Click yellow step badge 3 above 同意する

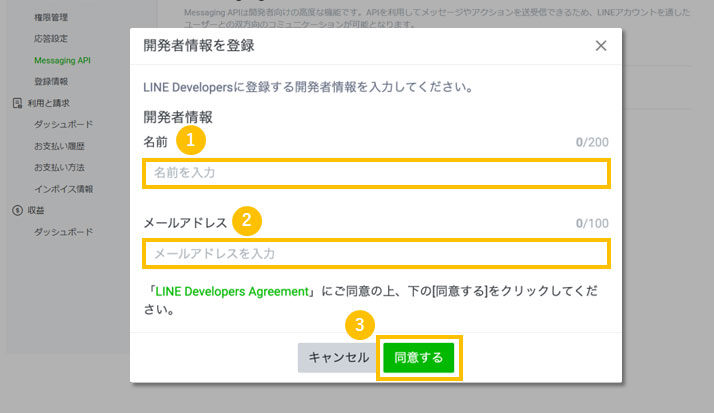click(360, 324)
